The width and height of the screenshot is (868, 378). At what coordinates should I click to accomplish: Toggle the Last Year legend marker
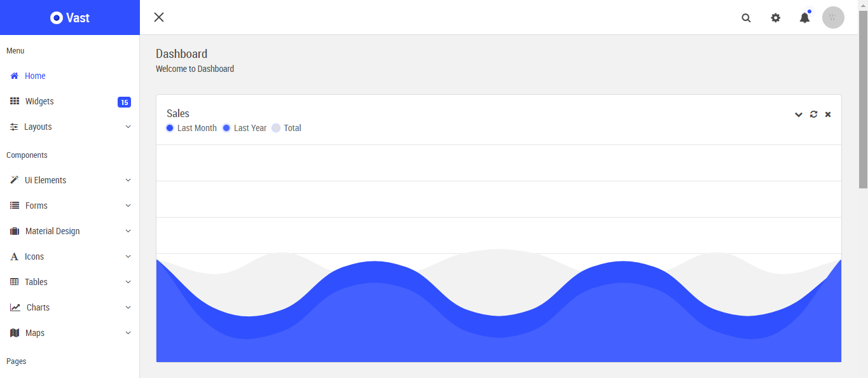point(226,128)
